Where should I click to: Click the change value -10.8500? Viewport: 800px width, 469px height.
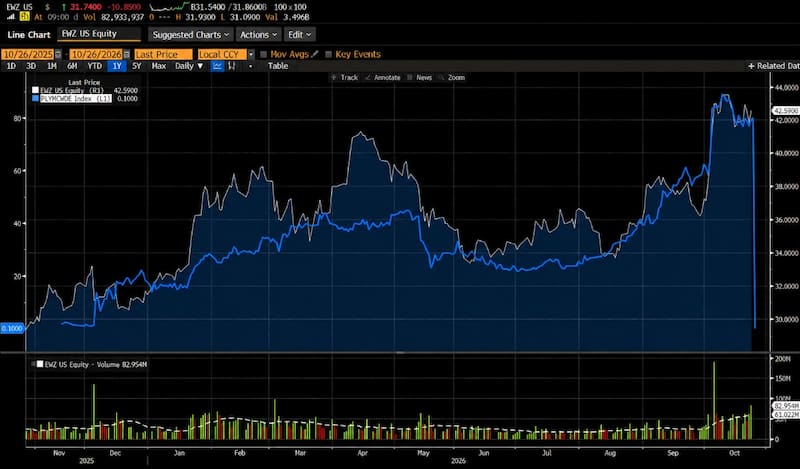123,7
